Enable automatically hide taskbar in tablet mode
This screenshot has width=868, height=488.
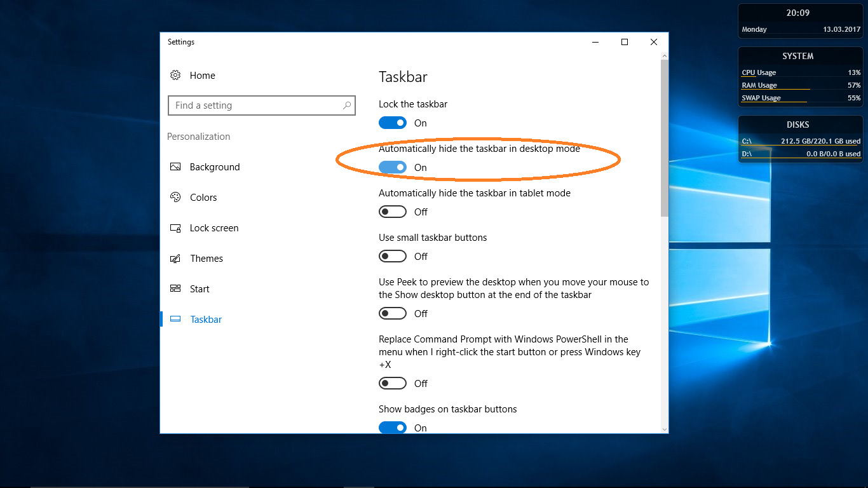(x=393, y=212)
